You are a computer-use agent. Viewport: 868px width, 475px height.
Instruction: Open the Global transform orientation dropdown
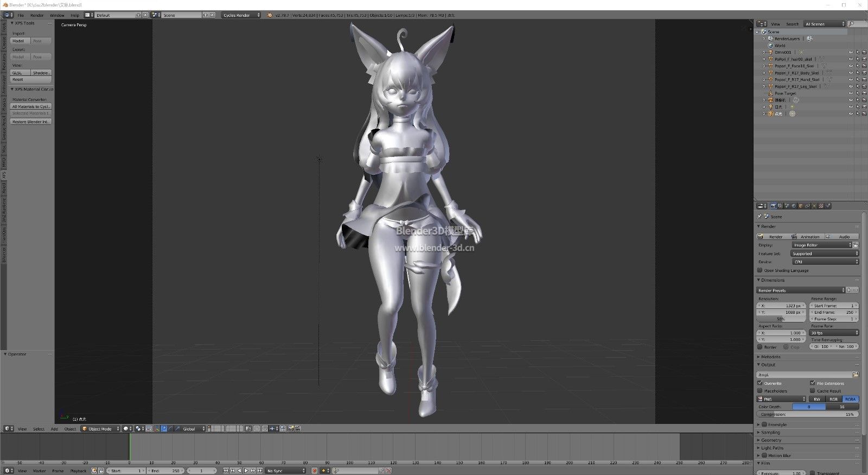pyautogui.click(x=194, y=428)
